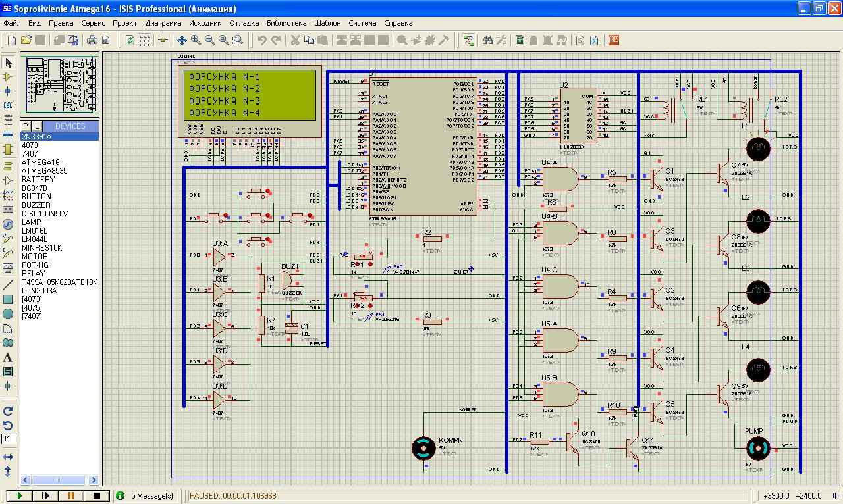843x504 pixels.
Task: Click the L library manage button
Action: point(36,126)
